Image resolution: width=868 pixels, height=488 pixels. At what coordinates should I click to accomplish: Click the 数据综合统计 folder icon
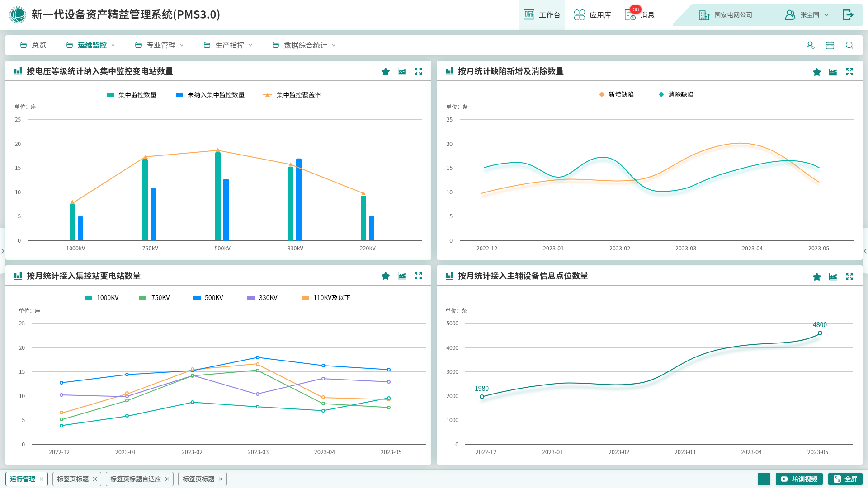coord(276,45)
